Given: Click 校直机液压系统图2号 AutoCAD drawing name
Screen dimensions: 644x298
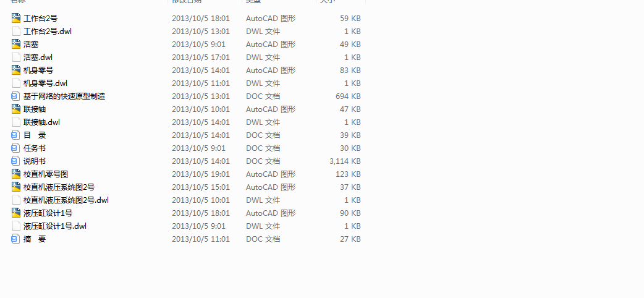Looking at the screenshot, I should (x=59, y=187).
